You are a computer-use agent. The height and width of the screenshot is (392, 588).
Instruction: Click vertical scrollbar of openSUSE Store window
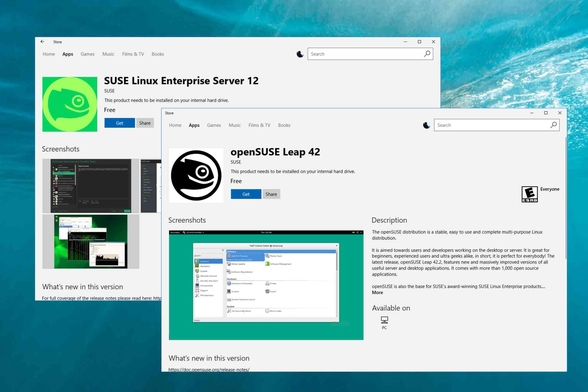point(566,197)
